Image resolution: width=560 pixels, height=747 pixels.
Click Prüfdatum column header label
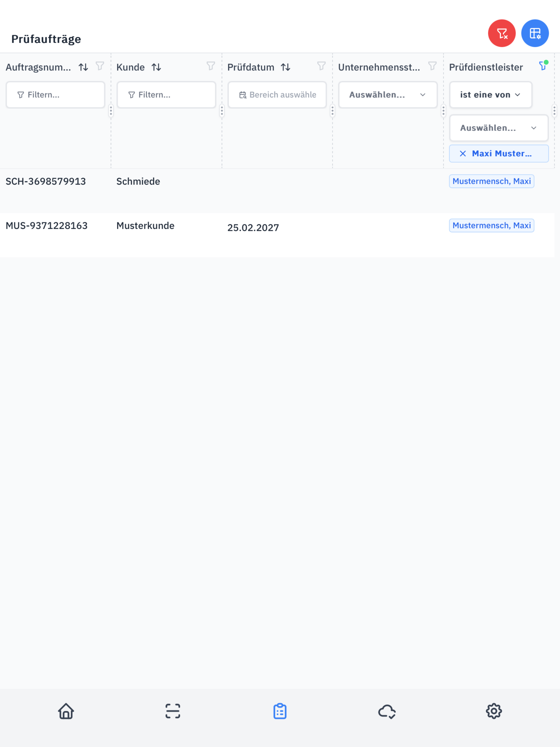tap(251, 67)
